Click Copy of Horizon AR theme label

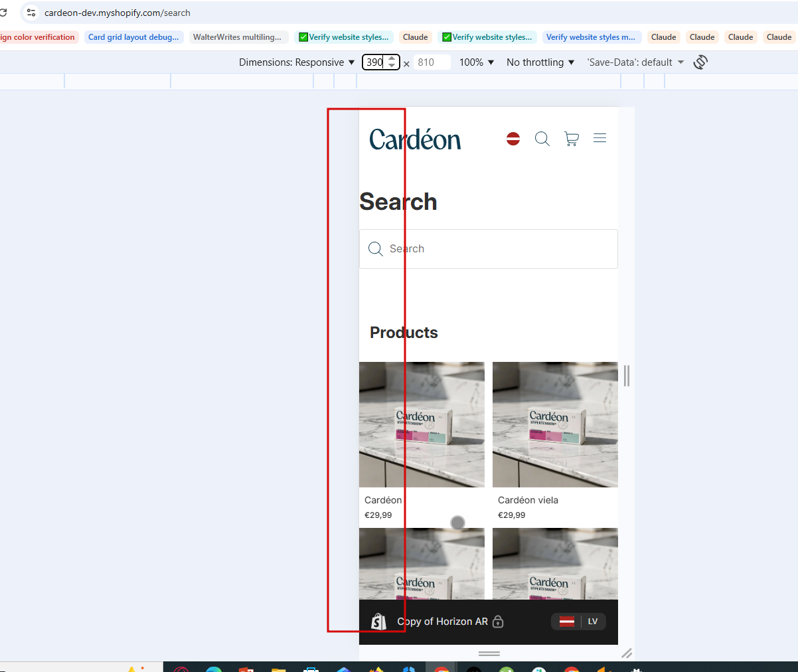point(442,622)
